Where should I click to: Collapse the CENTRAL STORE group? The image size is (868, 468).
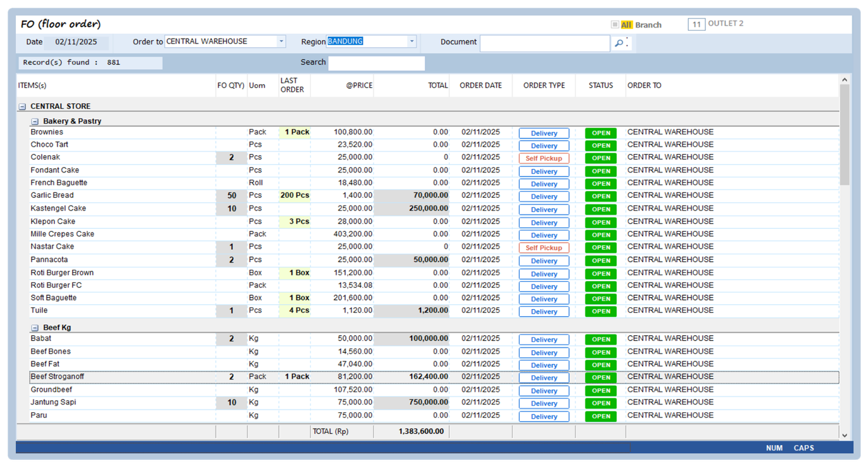pyautogui.click(x=22, y=107)
